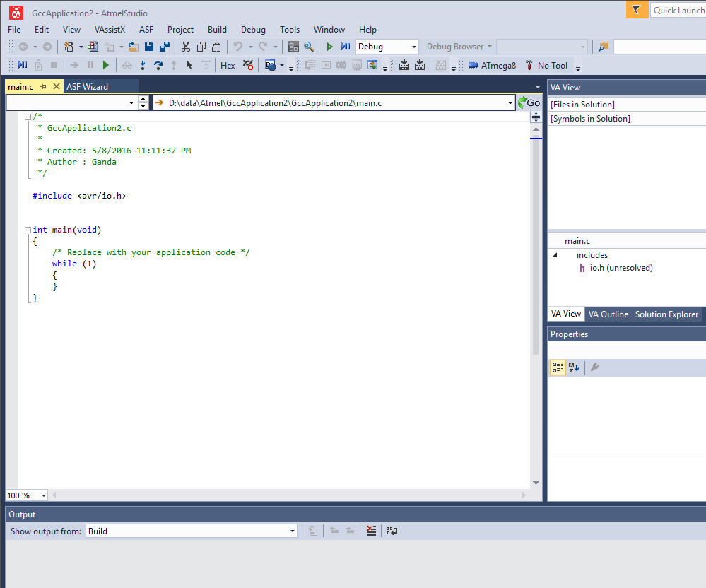The height and width of the screenshot is (588, 706).
Task: Collapse the includes node under main.c
Action: point(554,255)
